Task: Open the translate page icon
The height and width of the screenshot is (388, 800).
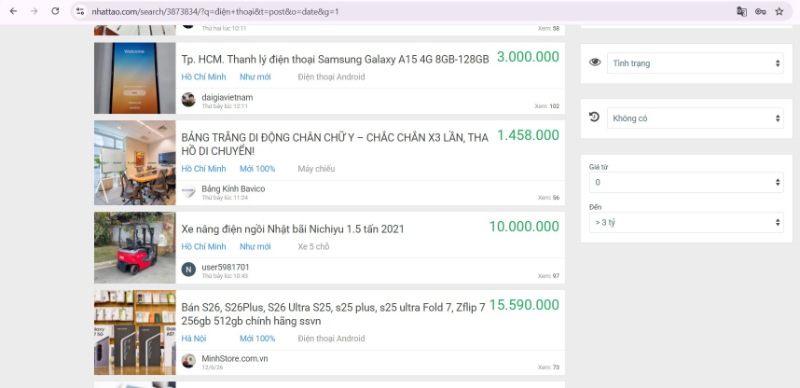Action: 741,11
